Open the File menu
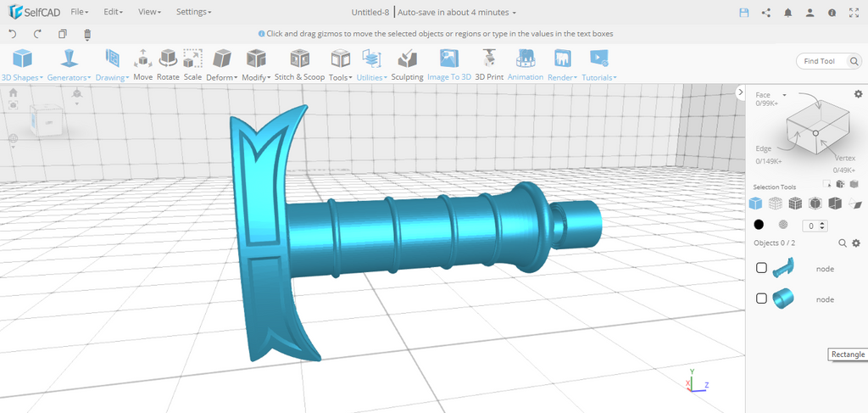868x413 pixels. pyautogui.click(x=79, y=12)
